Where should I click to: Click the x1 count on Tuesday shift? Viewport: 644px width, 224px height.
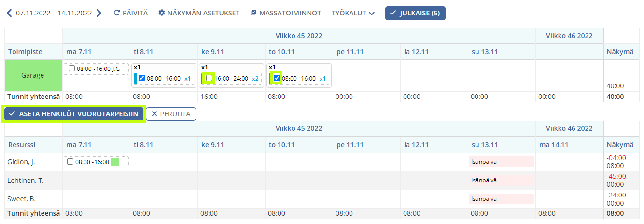(188, 78)
